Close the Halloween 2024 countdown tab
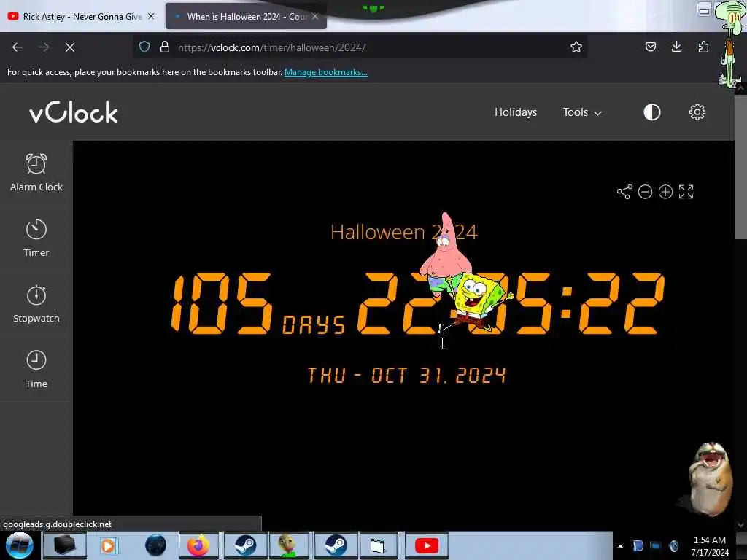The width and height of the screenshot is (747, 560). (315, 16)
